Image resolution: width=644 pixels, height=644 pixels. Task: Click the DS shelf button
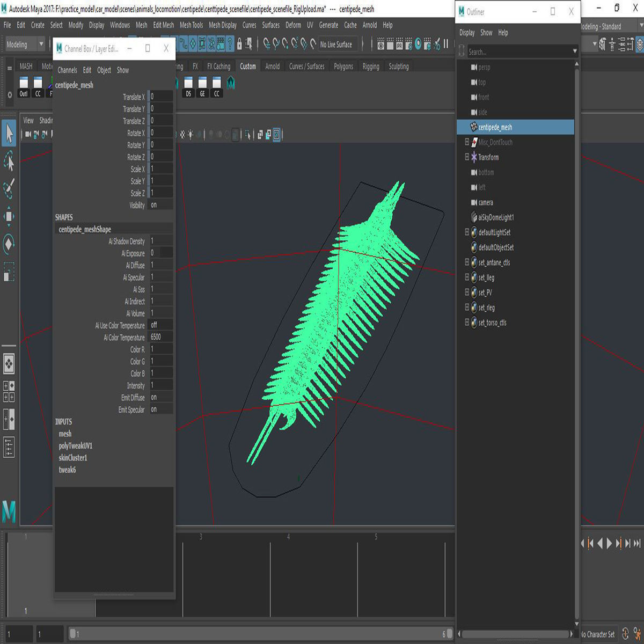click(x=188, y=87)
